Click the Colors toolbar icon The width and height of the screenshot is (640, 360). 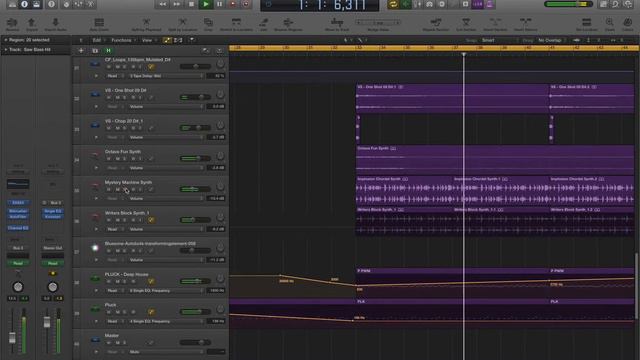(628, 24)
